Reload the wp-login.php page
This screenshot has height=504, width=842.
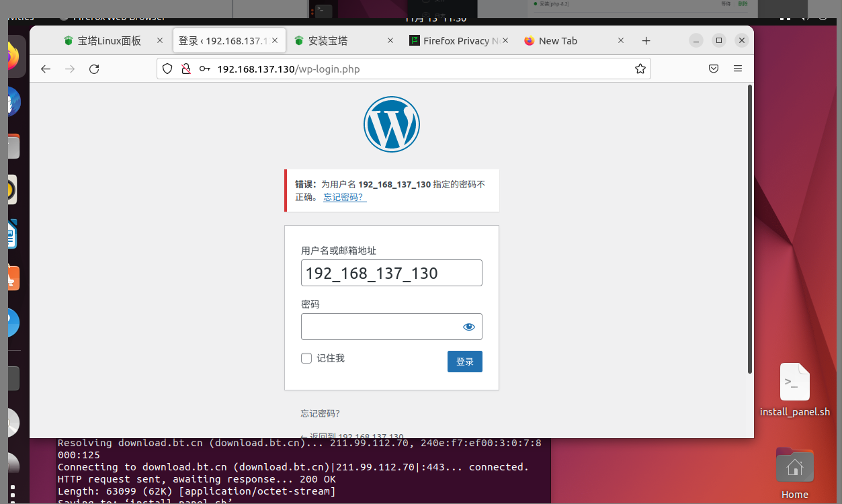pyautogui.click(x=94, y=69)
